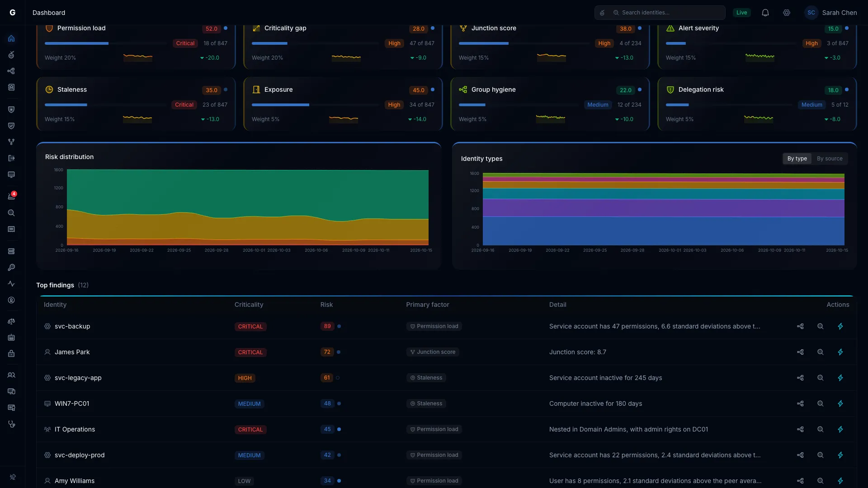
Task: Click the pin icon at sidebar bottom
Action: point(13,477)
